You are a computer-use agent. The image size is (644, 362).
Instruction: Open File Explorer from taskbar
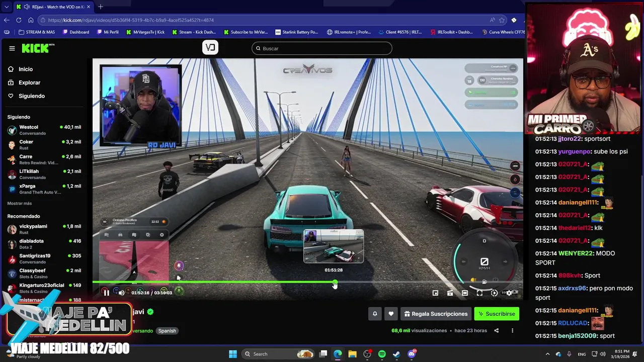pos(353,354)
